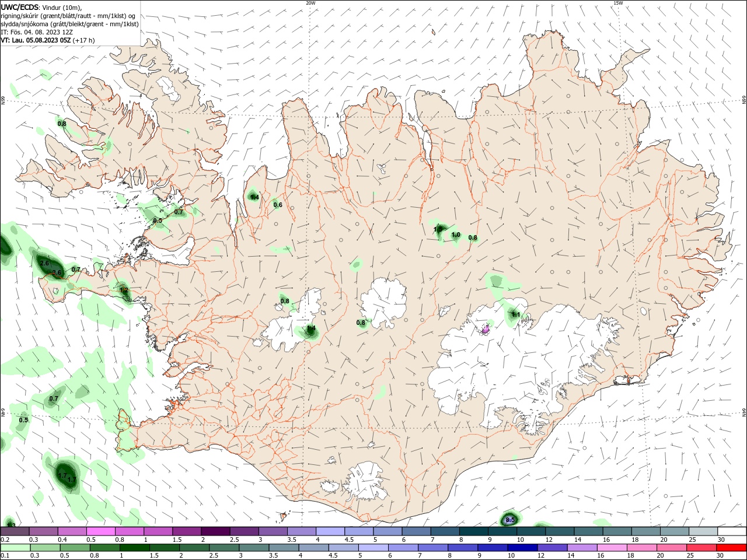Click the 'rigning/skúrir' description line
The height and width of the screenshot is (560, 747).
point(69,16)
